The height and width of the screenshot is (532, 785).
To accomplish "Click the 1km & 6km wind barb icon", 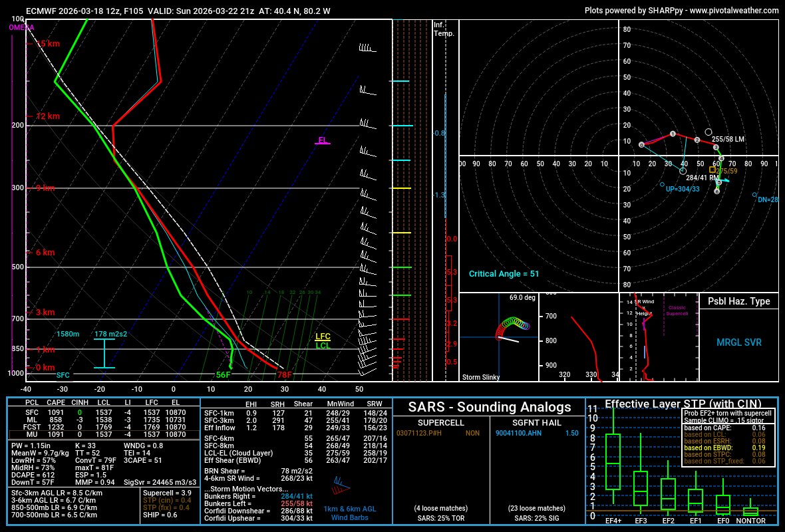I will pyautogui.click(x=341, y=485).
